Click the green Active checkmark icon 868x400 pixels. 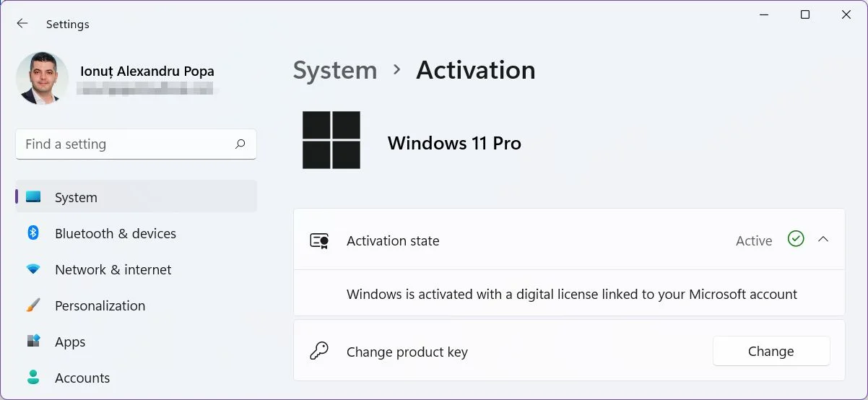[x=796, y=239]
